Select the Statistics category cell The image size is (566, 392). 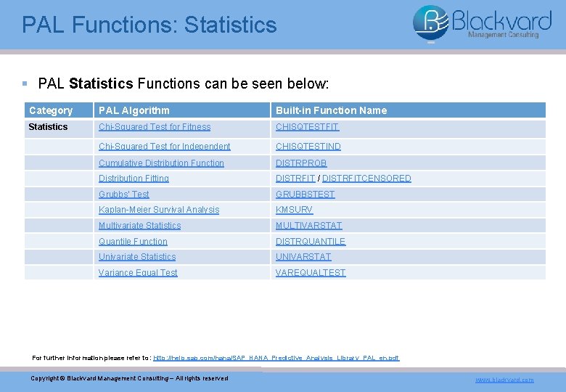tap(59, 129)
